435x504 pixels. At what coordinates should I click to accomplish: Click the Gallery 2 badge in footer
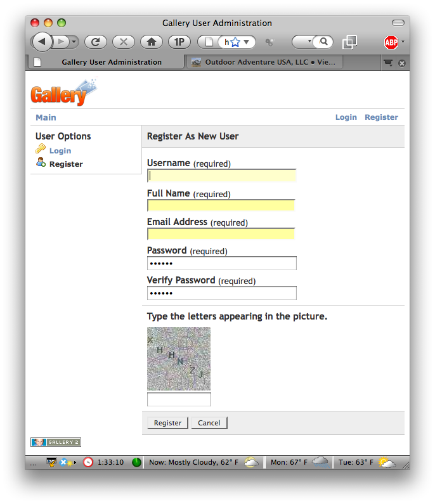tap(56, 442)
